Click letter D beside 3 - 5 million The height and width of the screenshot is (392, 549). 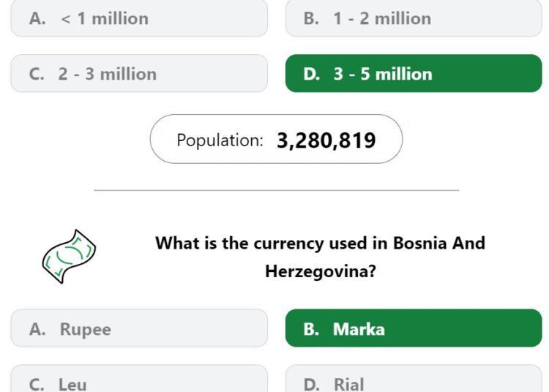312,74
